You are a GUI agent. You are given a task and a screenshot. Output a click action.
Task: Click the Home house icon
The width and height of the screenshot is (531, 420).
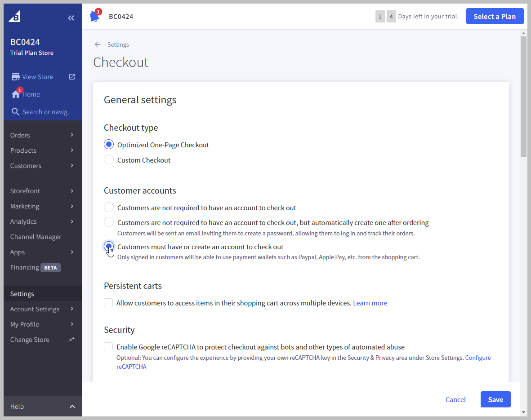click(16, 94)
